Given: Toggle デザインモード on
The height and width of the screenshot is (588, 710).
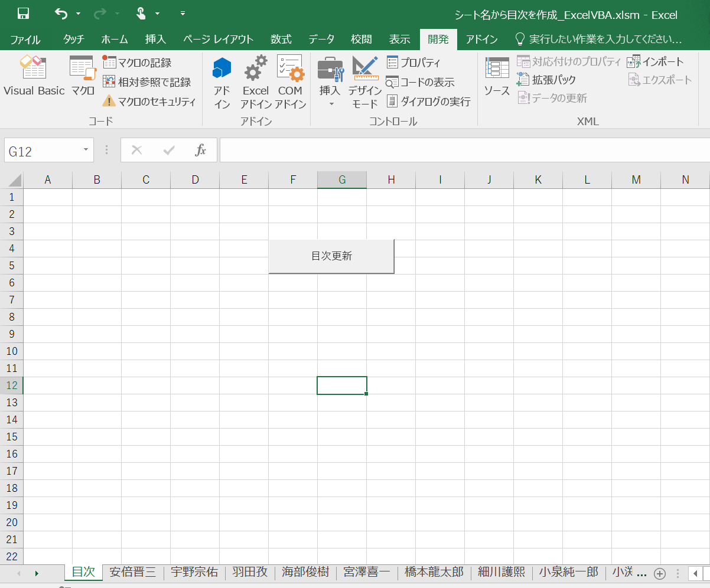Looking at the screenshot, I should [364, 81].
